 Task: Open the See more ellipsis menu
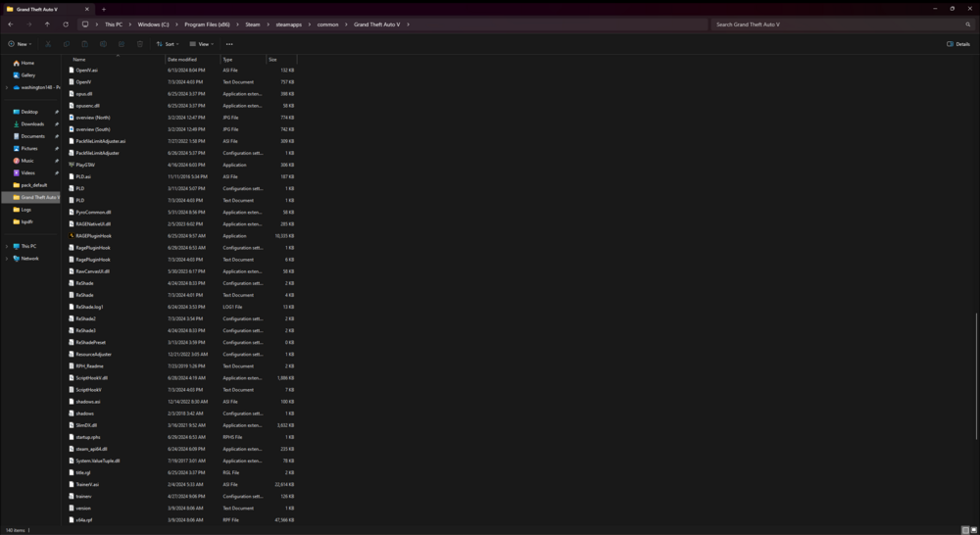pyautogui.click(x=229, y=44)
